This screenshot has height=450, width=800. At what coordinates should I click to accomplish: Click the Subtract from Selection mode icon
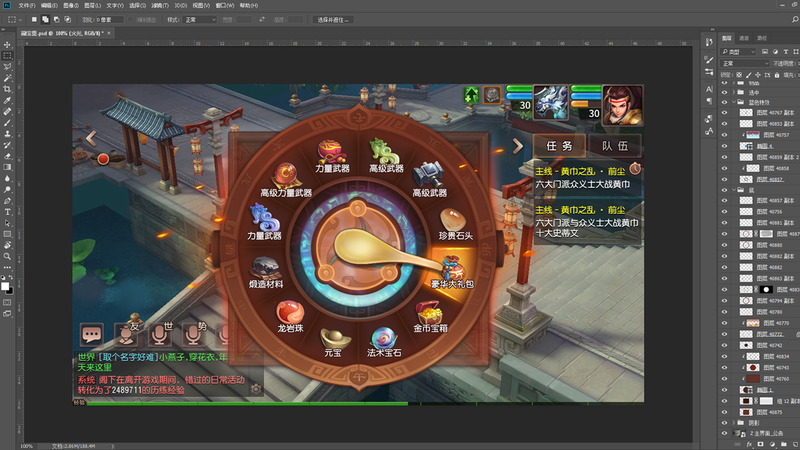56,19
